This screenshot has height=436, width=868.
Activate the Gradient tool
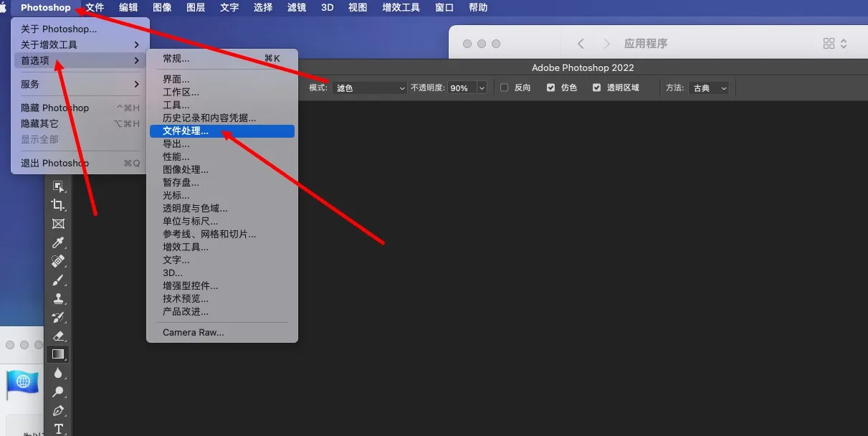tap(58, 354)
